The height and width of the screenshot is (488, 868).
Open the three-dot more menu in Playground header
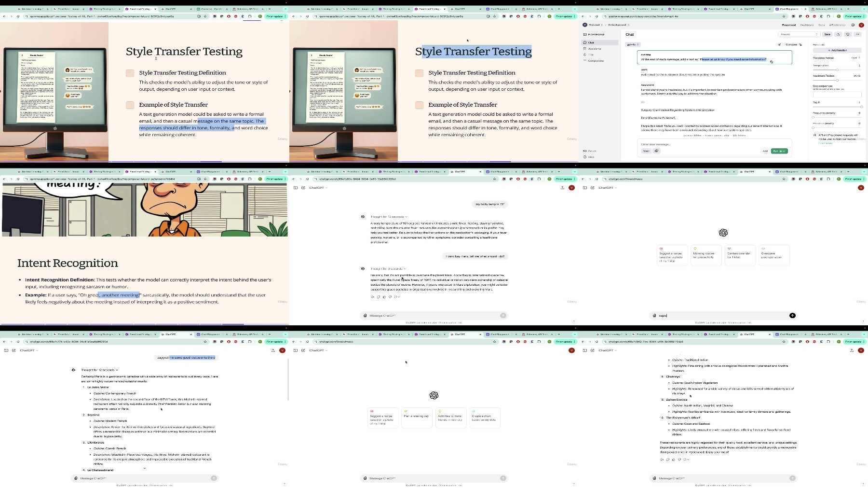(x=857, y=34)
